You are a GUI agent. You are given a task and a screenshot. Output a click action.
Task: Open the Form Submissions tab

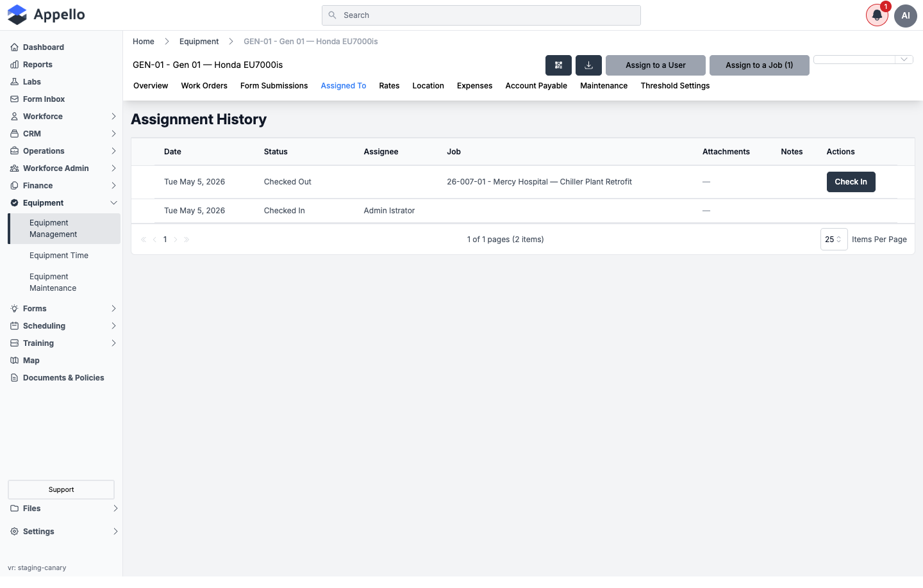click(x=274, y=86)
